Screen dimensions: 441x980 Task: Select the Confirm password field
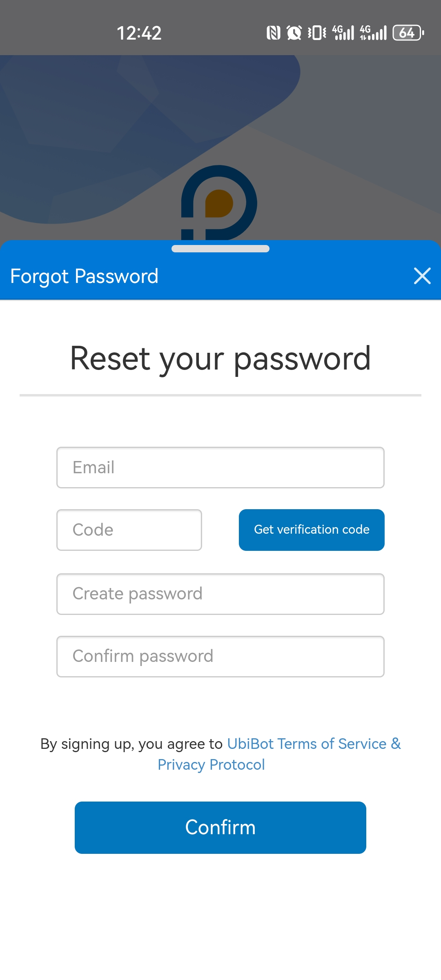click(220, 657)
